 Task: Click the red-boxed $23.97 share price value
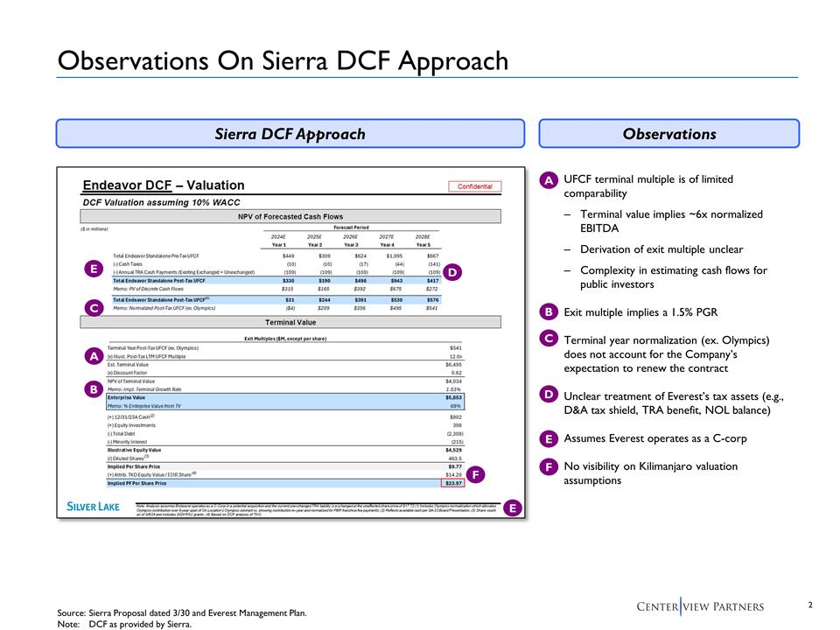451,483
